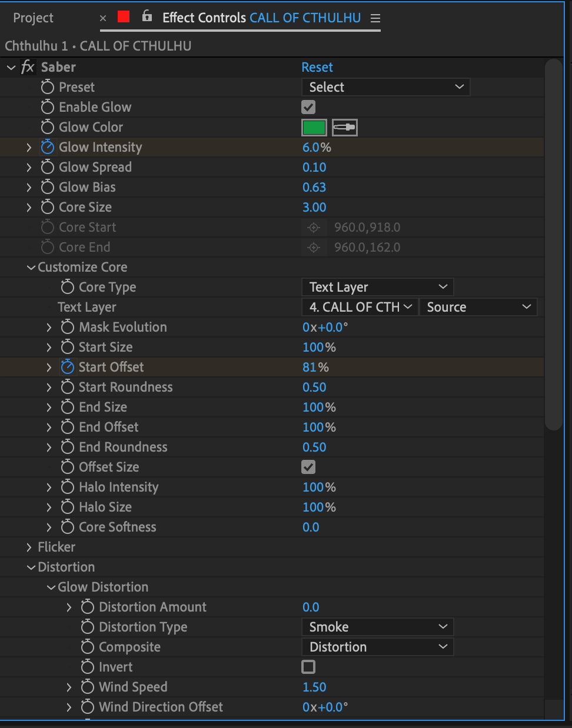Toggle stopwatch for Offset Size

(68, 467)
